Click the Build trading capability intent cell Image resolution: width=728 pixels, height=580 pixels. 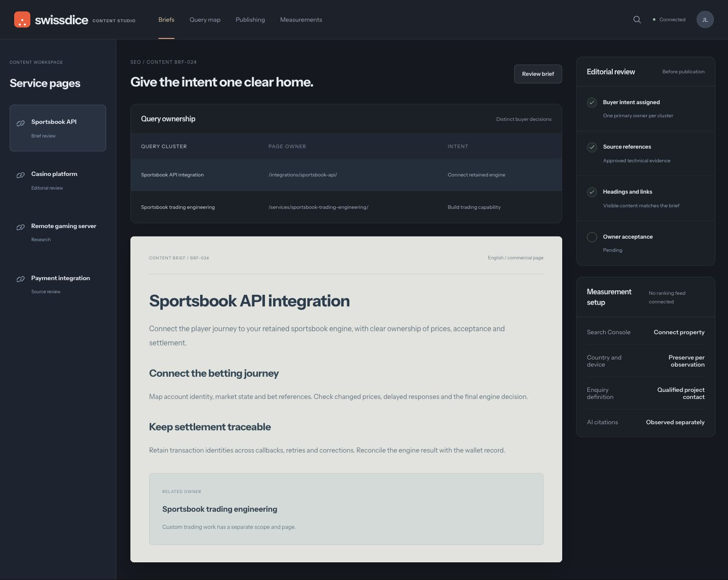(x=474, y=207)
